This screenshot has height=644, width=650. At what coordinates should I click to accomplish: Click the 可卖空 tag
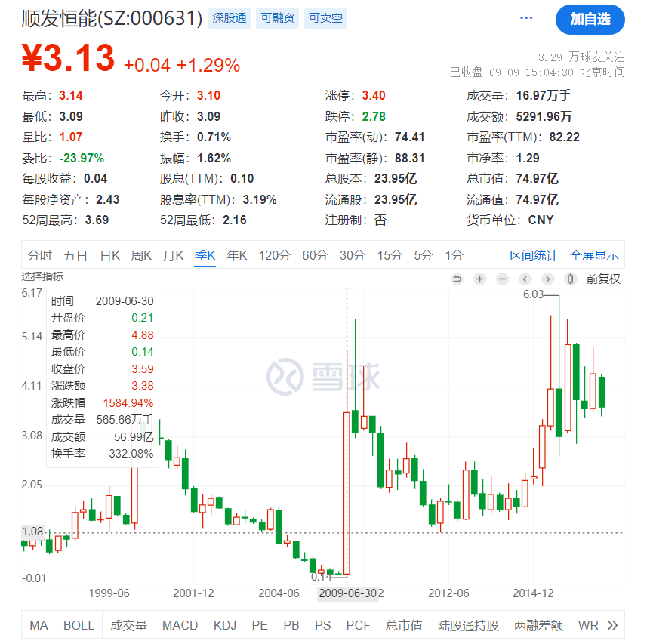326,18
